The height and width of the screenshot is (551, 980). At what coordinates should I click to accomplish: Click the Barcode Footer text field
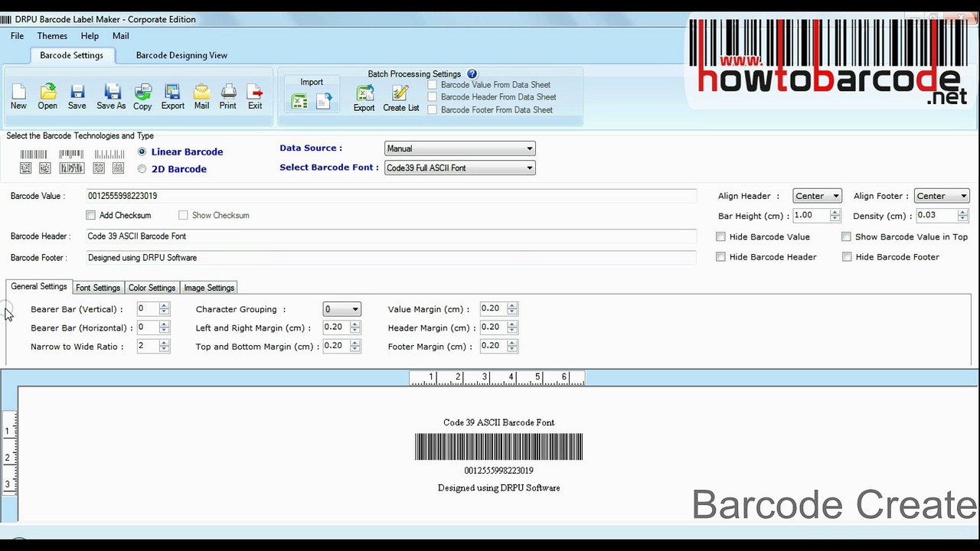point(390,258)
